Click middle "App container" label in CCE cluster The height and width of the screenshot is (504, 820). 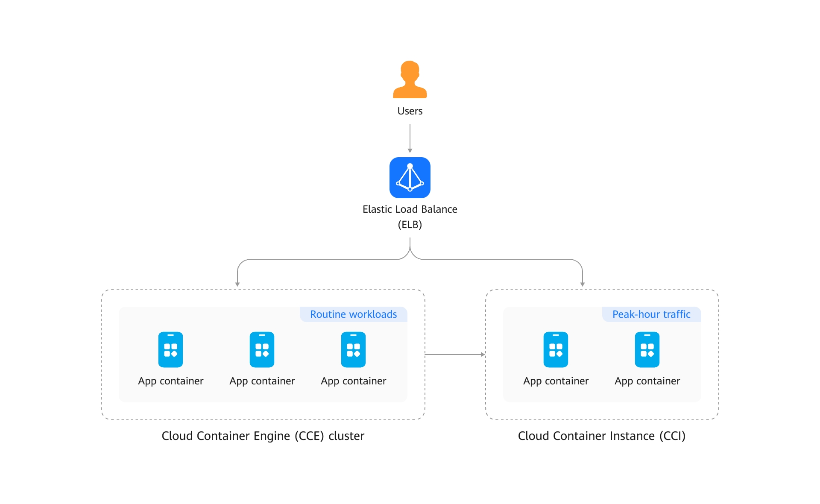coord(262,381)
